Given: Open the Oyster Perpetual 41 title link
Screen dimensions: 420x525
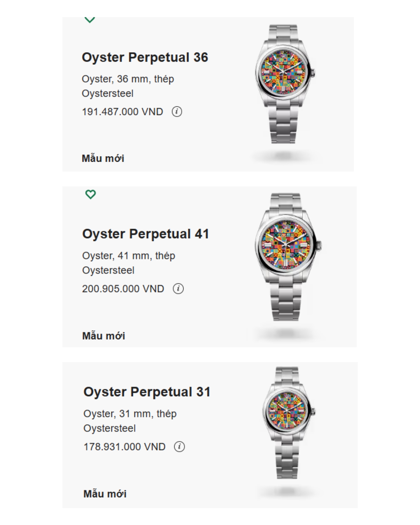Looking at the screenshot, I should click(x=145, y=234).
